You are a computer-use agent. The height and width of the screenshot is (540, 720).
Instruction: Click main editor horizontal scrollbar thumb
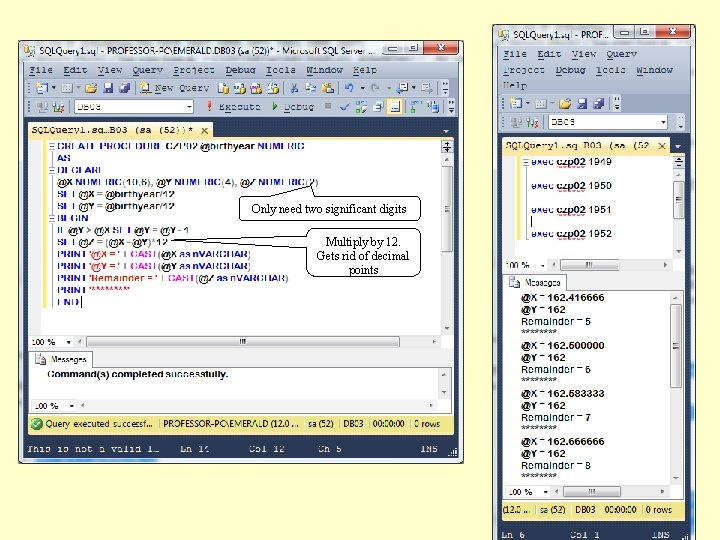tap(243, 342)
